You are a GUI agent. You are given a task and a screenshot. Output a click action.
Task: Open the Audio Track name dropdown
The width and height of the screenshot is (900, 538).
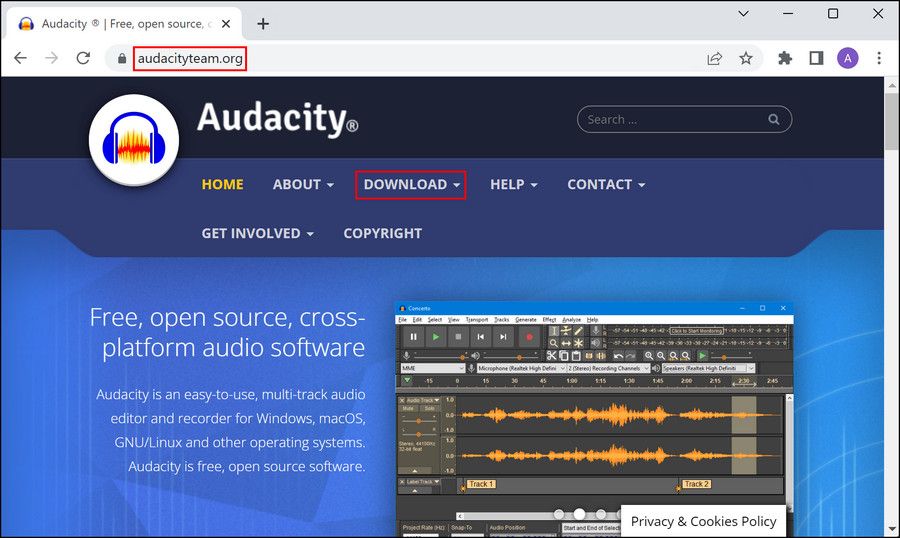424,400
